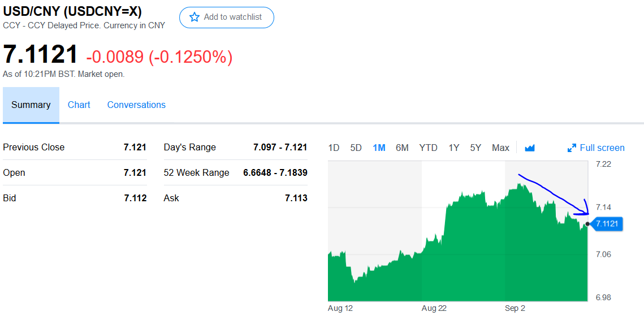Click the Sep 2 date on the chart axis
Screen dimensions: 644x316
[515, 308]
